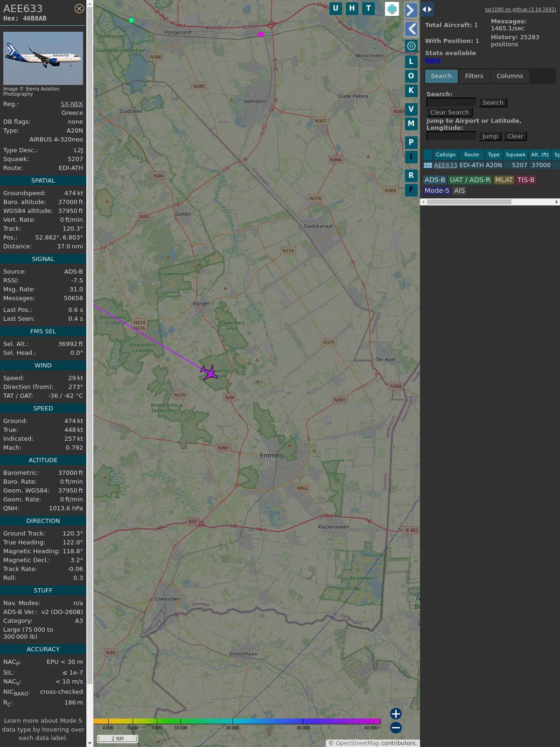Click the left chevron sidebar arrow button
The image size is (560, 747).
pos(411,29)
